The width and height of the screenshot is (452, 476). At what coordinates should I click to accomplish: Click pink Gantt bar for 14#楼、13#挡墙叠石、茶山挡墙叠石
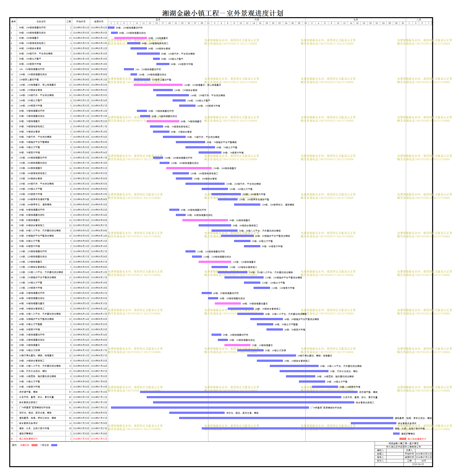click(x=158, y=85)
